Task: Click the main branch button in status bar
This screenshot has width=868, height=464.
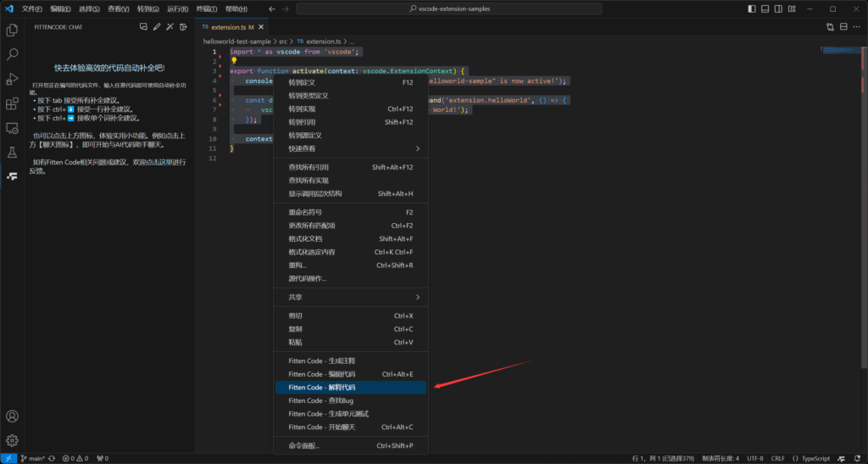Action: 33,458
